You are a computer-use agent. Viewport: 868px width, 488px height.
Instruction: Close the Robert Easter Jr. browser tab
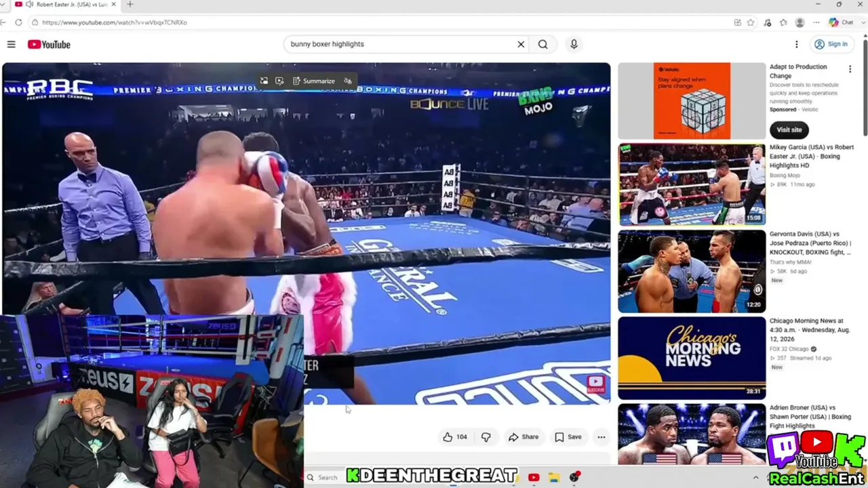(x=115, y=5)
